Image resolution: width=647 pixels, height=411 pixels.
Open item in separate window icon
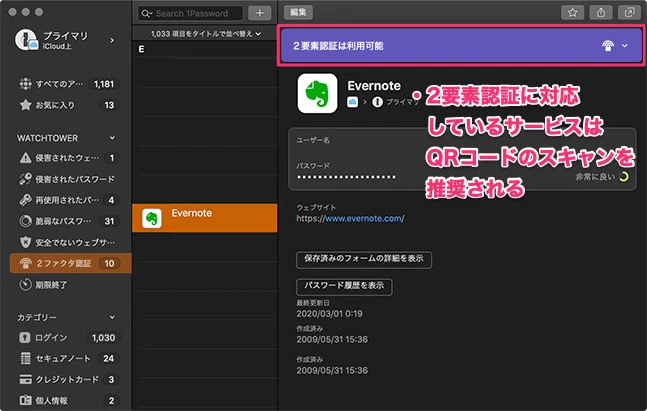tap(629, 13)
